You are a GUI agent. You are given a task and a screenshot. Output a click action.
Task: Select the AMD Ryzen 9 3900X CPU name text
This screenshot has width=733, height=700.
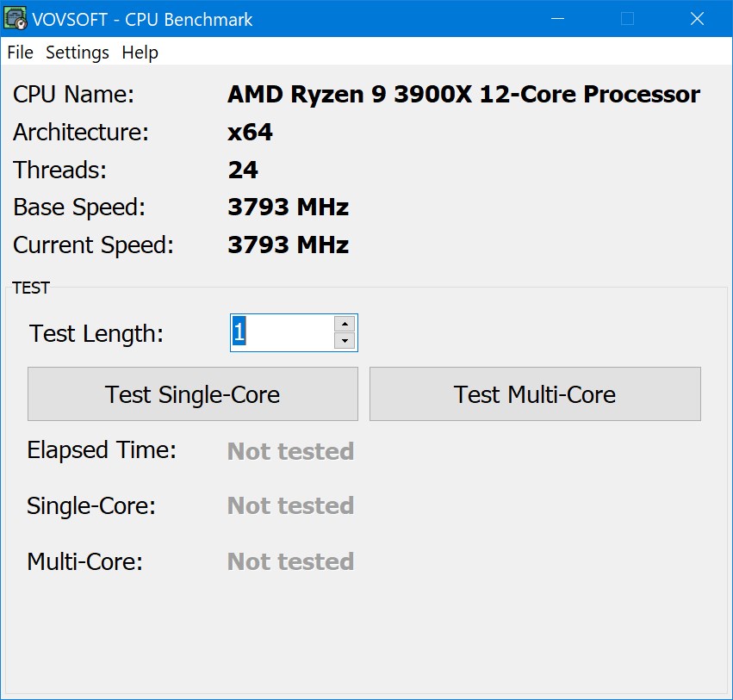point(463,94)
